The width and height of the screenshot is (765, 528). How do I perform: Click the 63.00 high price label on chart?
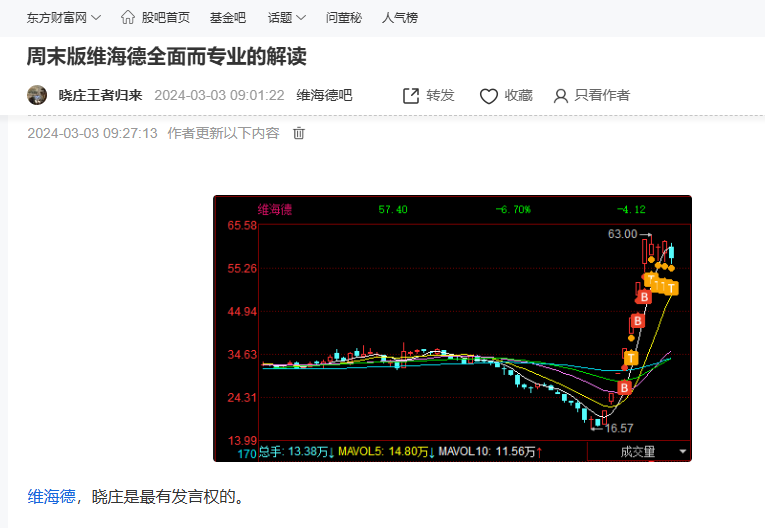pyautogui.click(x=622, y=234)
